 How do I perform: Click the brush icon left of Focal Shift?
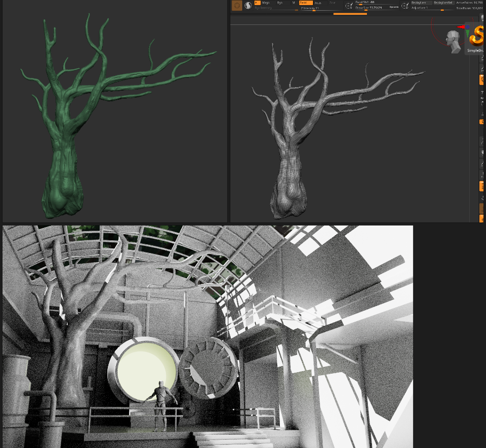pyautogui.click(x=349, y=5)
